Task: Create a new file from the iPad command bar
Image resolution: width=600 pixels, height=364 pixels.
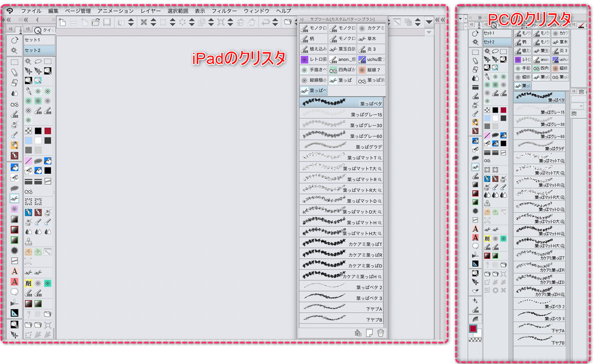Action: (x=63, y=22)
